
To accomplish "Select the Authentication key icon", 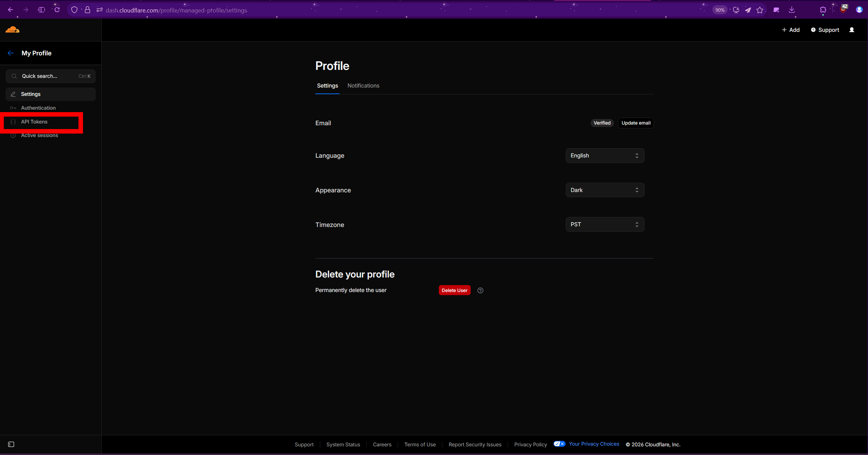I will [13, 108].
